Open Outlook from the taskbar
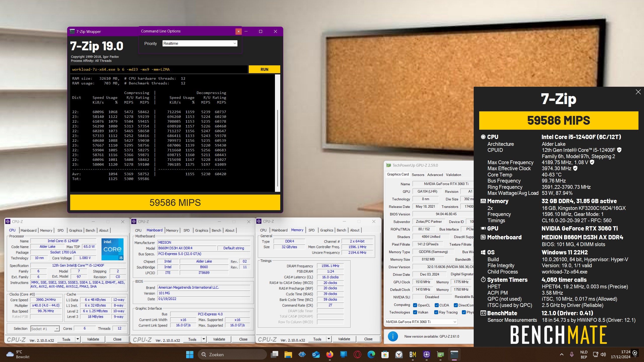 [x=316, y=354]
